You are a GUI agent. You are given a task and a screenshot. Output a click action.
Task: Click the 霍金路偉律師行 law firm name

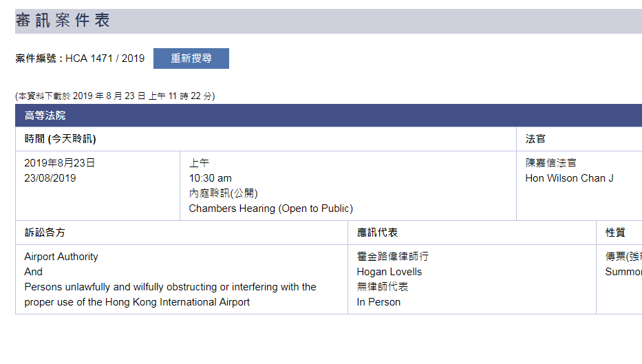[392, 257]
